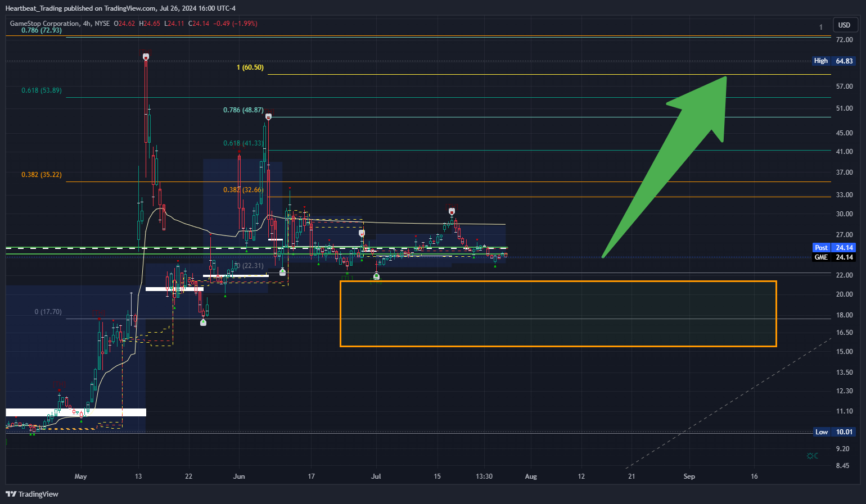
Task: Click the GME 24.14 price label
Action: pyautogui.click(x=835, y=257)
